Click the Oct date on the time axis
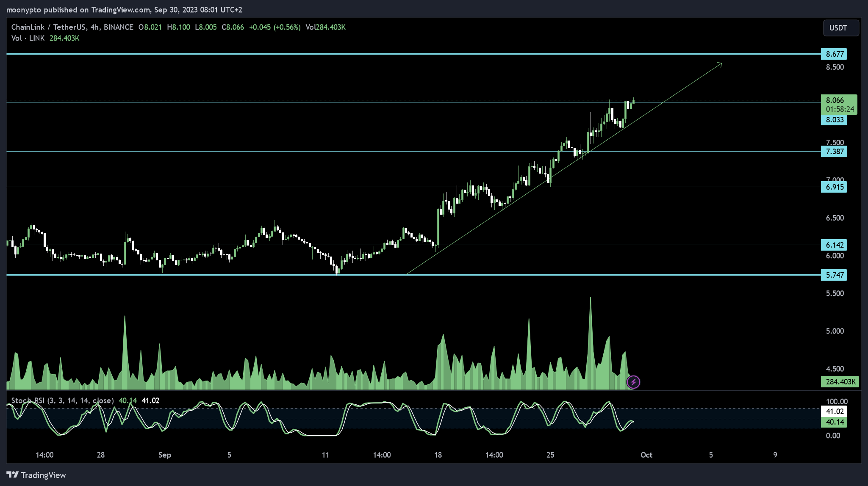This screenshot has width=868, height=486. coord(646,455)
